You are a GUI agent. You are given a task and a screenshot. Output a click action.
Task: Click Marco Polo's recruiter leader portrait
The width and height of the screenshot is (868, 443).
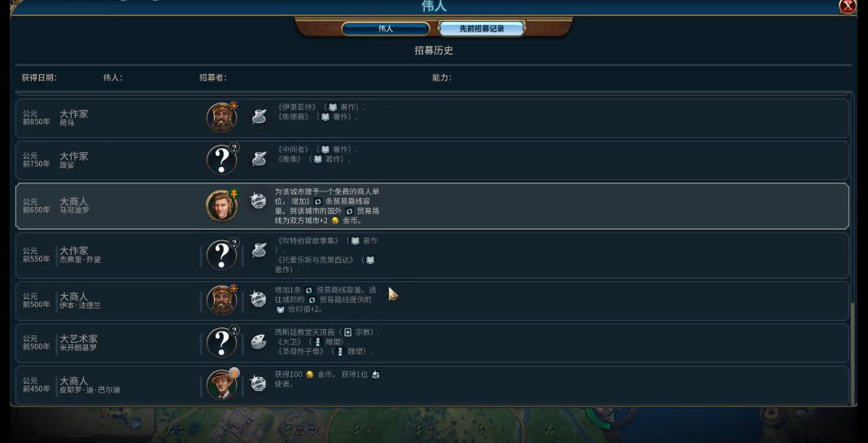(x=222, y=205)
